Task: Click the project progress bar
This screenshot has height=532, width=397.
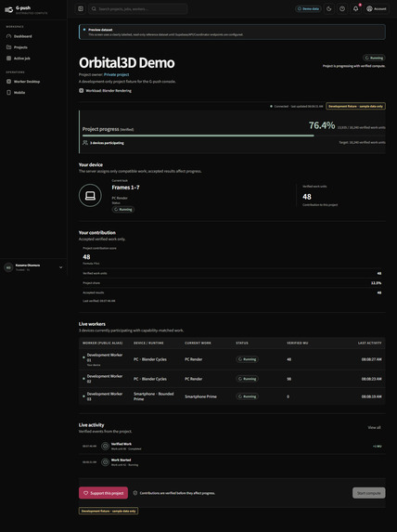Action: (234, 136)
